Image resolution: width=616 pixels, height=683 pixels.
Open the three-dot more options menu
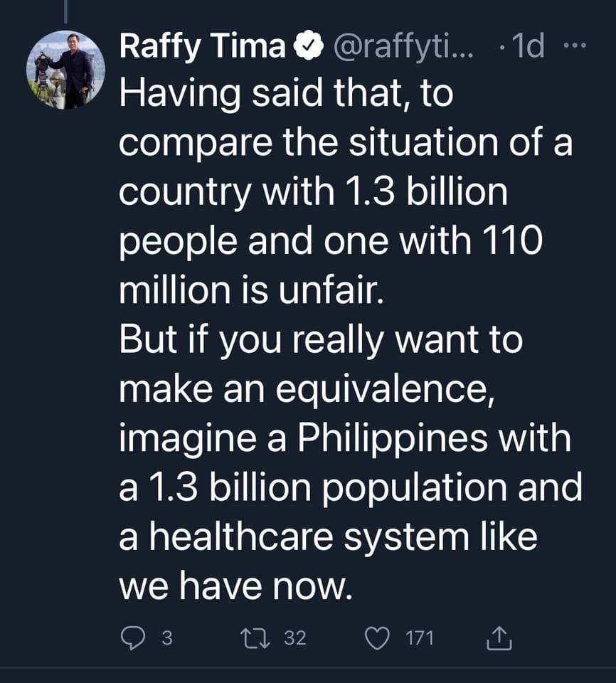[575, 46]
